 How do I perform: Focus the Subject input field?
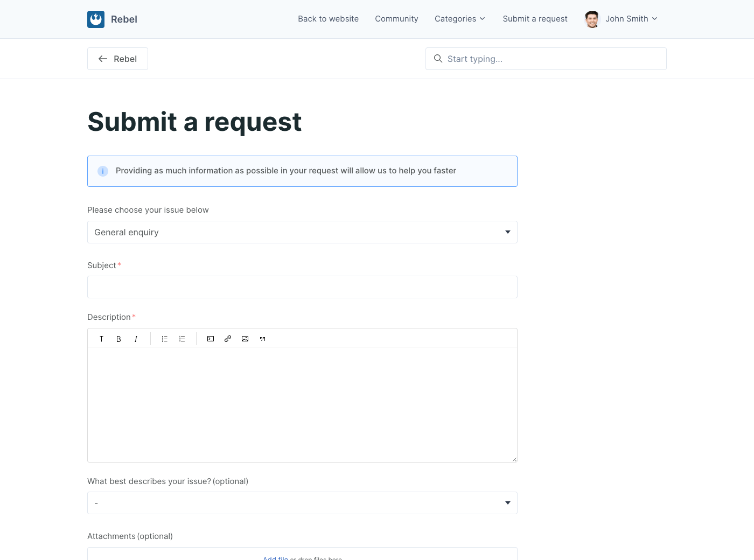[302, 287]
